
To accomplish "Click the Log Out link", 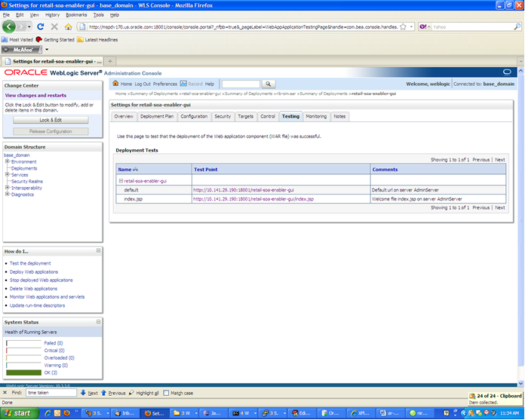I will tap(143, 84).
